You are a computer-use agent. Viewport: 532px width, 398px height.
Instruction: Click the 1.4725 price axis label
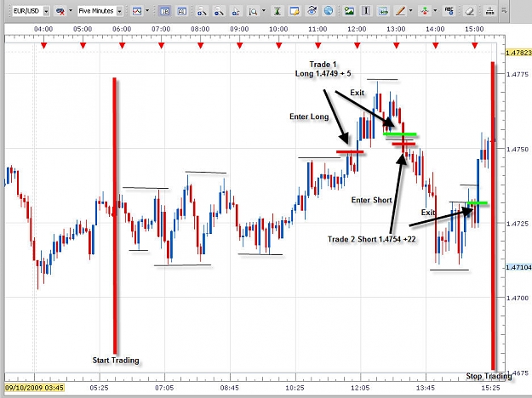[x=518, y=224]
